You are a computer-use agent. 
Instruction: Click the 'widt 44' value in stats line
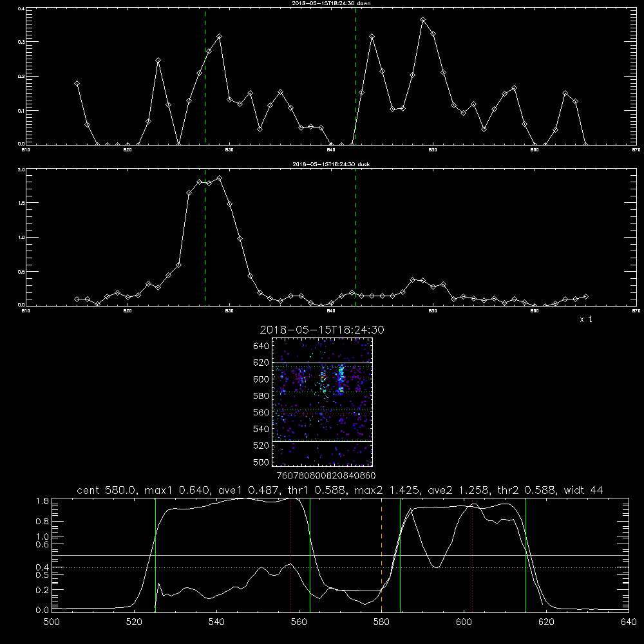[584, 490]
